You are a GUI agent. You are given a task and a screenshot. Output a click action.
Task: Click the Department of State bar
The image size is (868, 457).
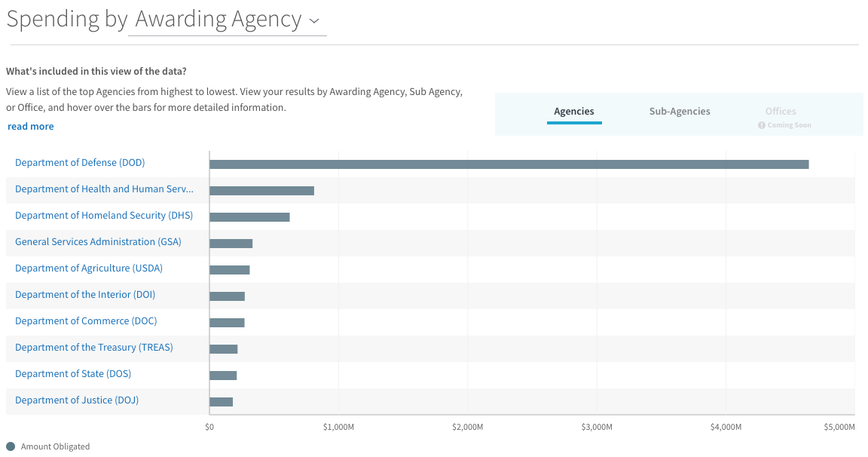(223, 376)
